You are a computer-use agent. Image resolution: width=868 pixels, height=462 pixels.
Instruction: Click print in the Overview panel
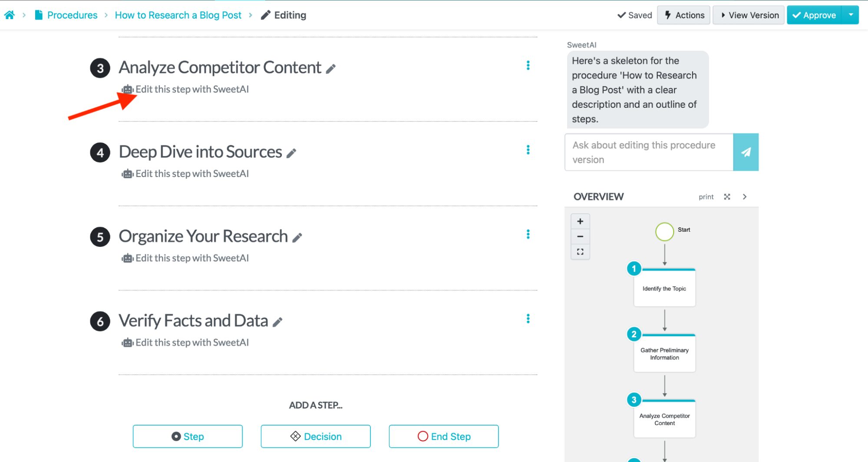coord(706,197)
